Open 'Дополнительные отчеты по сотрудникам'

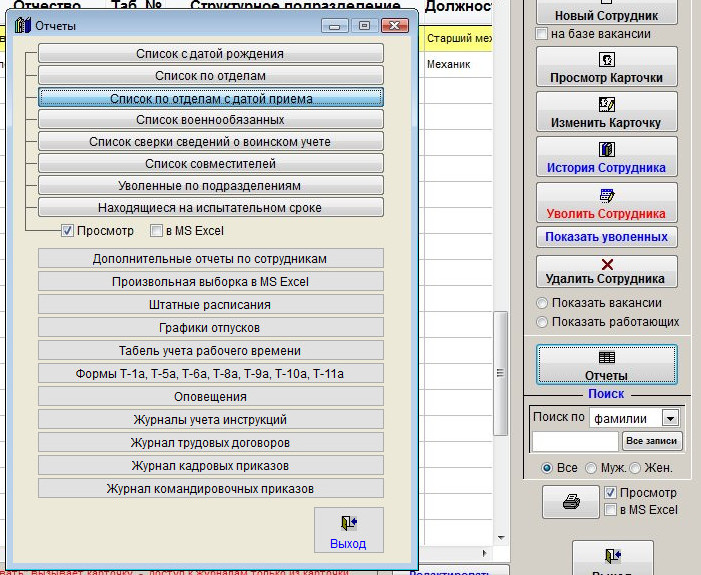tap(211, 258)
